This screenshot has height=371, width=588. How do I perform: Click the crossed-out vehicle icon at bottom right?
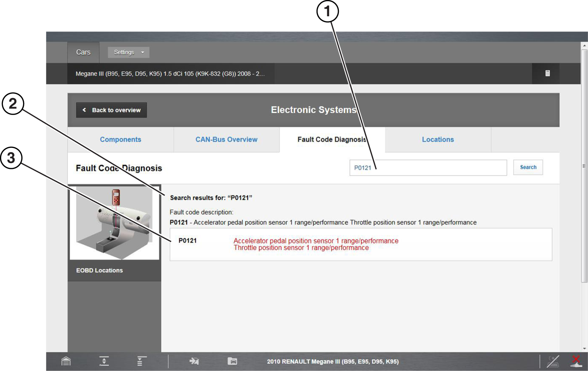(553, 361)
